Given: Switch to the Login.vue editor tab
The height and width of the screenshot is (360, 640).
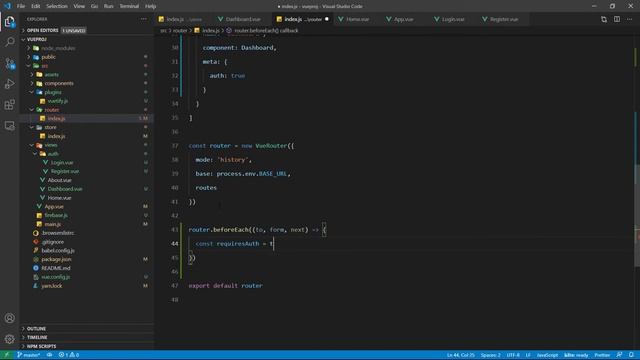Looking at the screenshot, I should tap(453, 19).
